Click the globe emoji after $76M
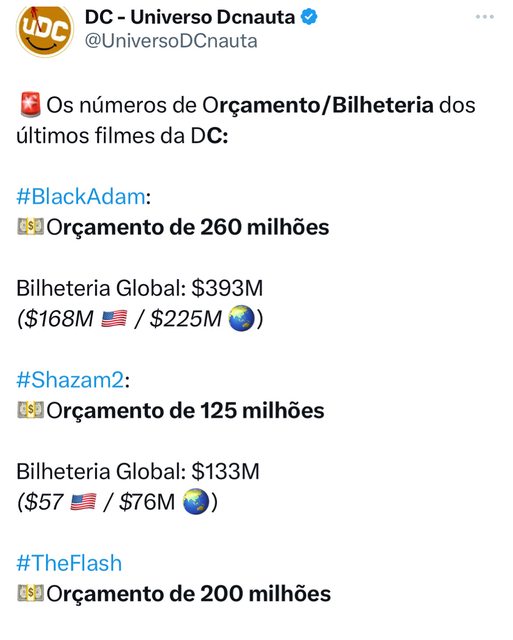Viewport: 513px width, 640px height. [x=196, y=502]
